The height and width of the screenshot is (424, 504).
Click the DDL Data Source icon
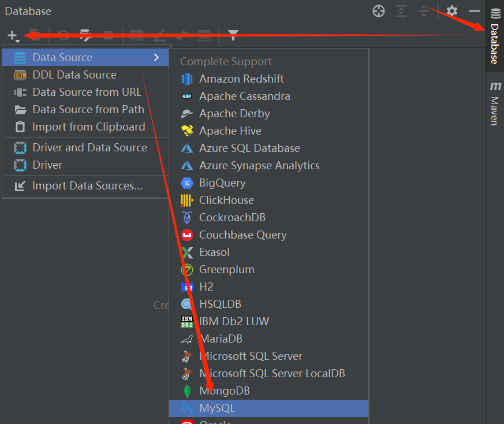click(x=20, y=75)
